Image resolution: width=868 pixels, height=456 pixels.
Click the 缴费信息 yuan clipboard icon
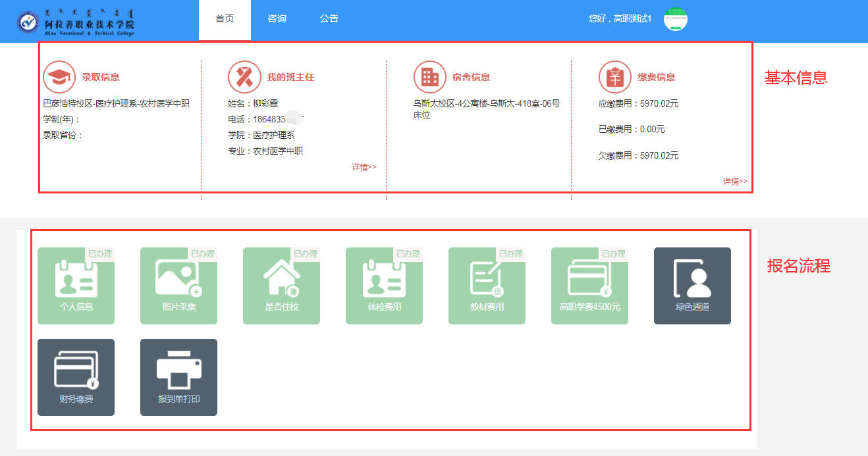click(615, 77)
